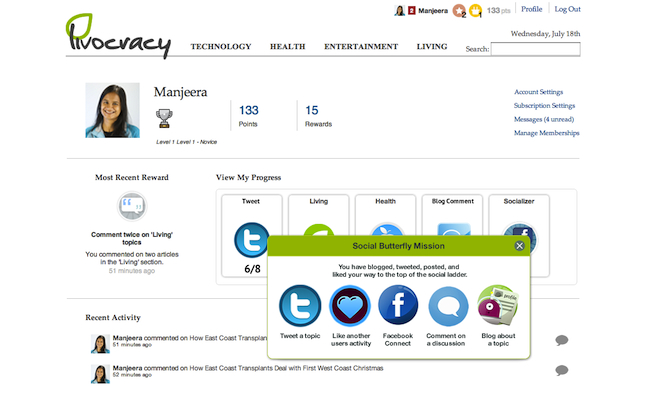Select the Like another users activity heart icon
655x394 pixels.
point(350,306)
